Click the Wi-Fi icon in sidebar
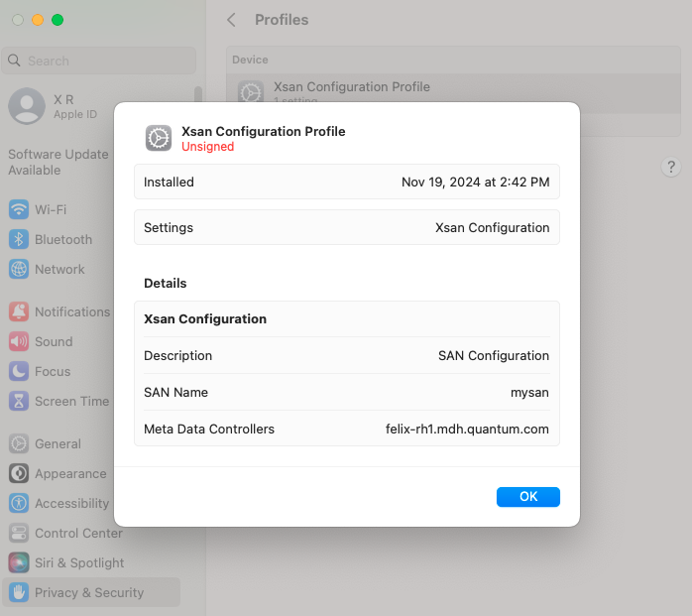 (x=19, y=209)
